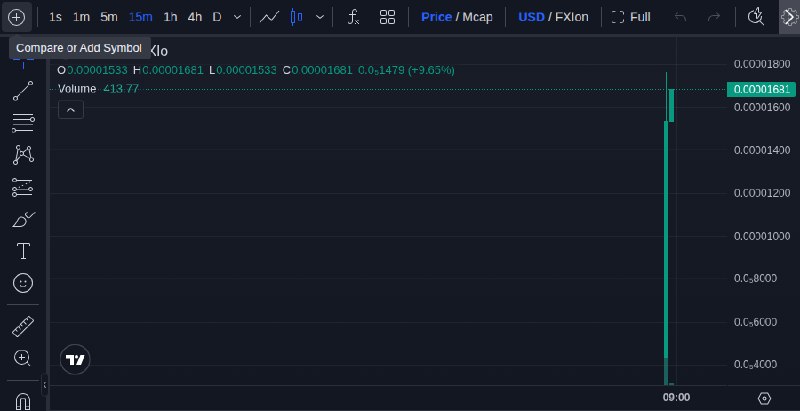This screenshot has width=800, height=411.
Task: Switch currency from USD to FXIon
Action: point(571,17)
